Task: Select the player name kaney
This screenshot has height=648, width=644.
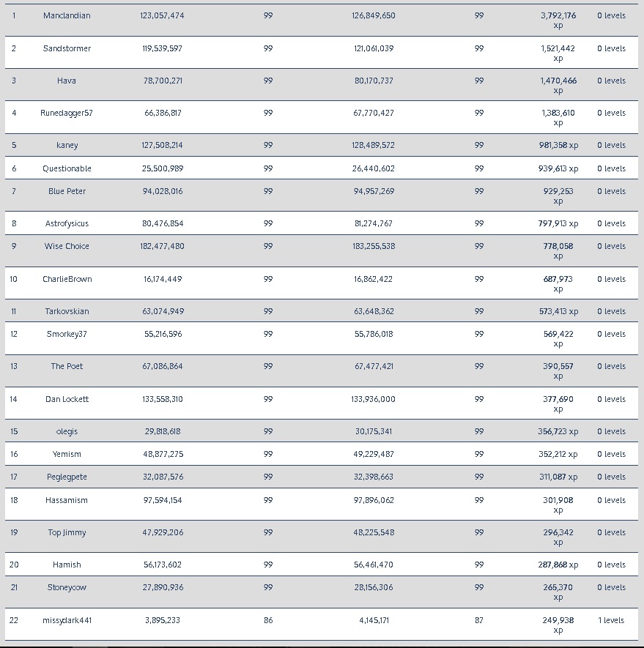Action: pyautogui.click(x=67, y=145)
